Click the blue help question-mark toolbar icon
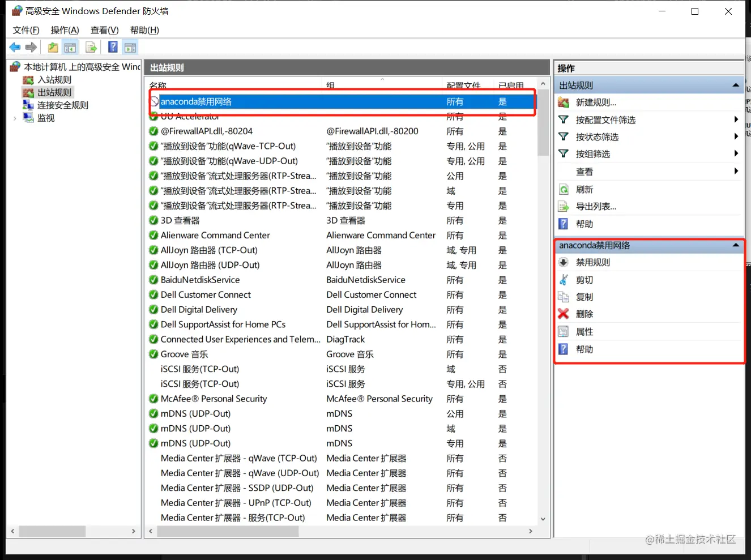 (113, 47)
